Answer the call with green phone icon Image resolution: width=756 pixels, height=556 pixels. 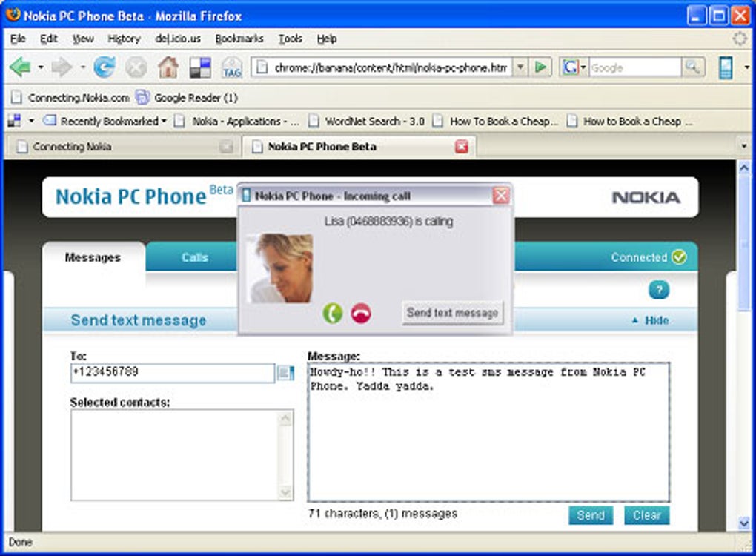[332, 314]
